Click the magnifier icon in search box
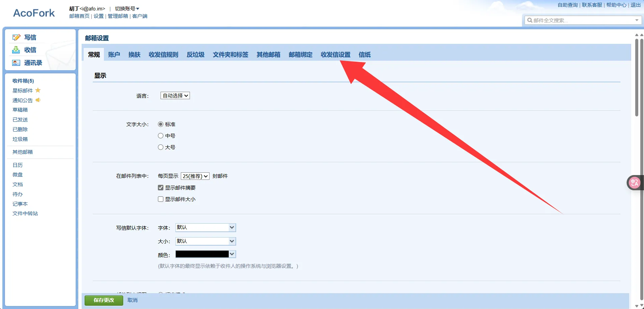Viewport: 644px width, 309px height. [x=530, y=20]
